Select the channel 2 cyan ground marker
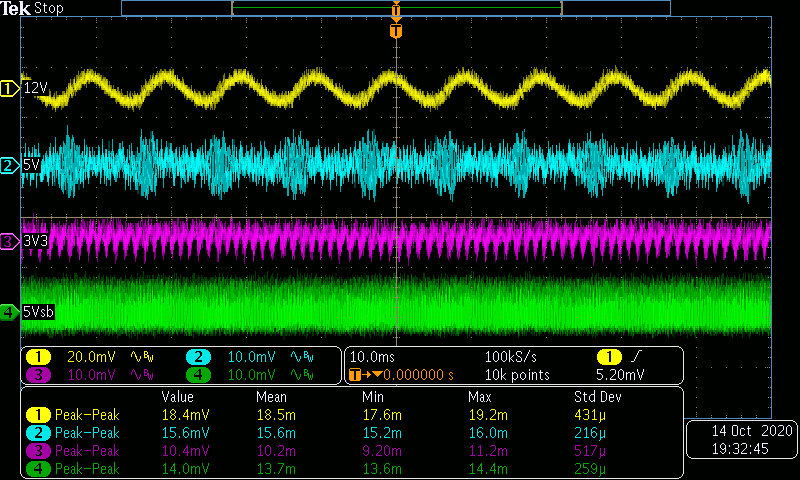Screen dimensions: 800x480 tap(10, 165)
